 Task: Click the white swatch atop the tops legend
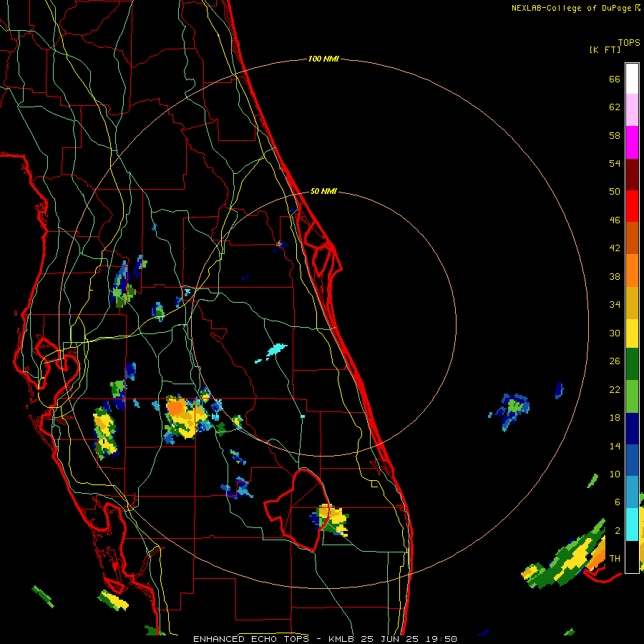click(x=632, y=79)
